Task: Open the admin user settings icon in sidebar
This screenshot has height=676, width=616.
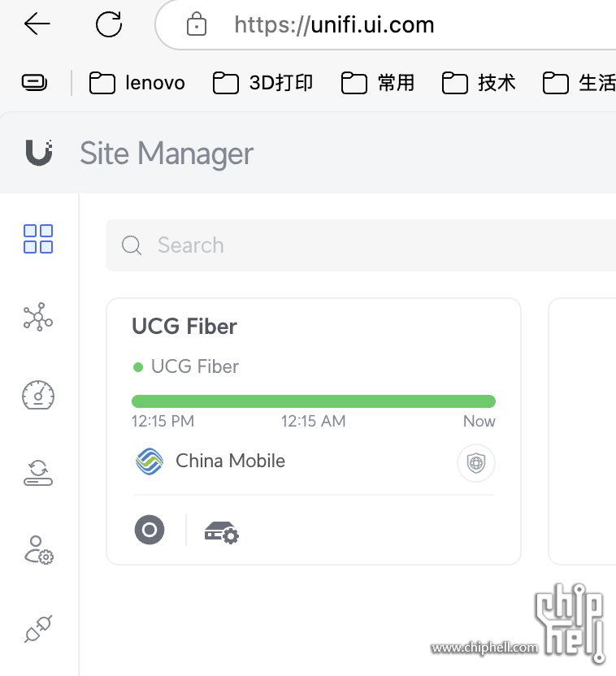Action: point(39,550)
